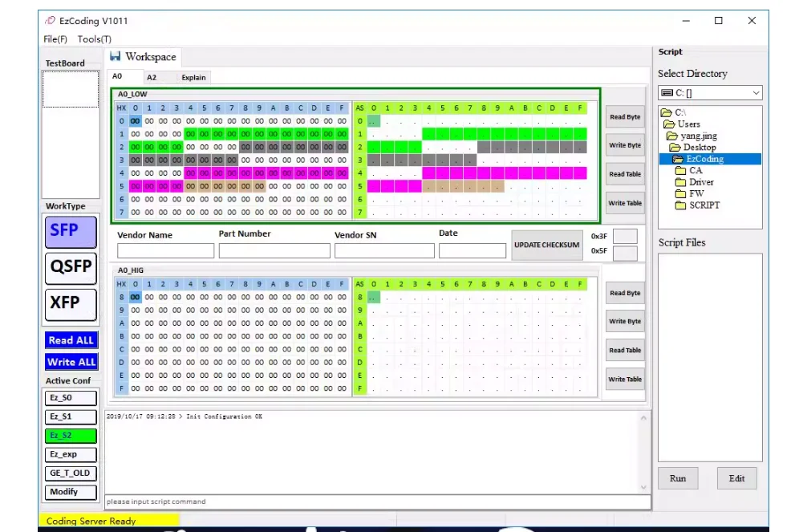
Task: Select the Driver folder in the directory tree
Action: click(x=701, y=182)
